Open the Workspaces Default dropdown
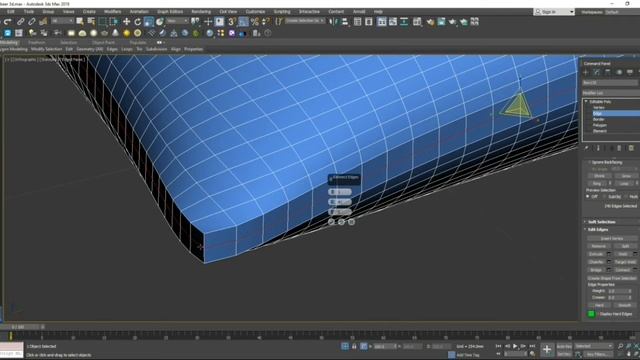Viewport: 640px width, 360px height. coord(621,12)
